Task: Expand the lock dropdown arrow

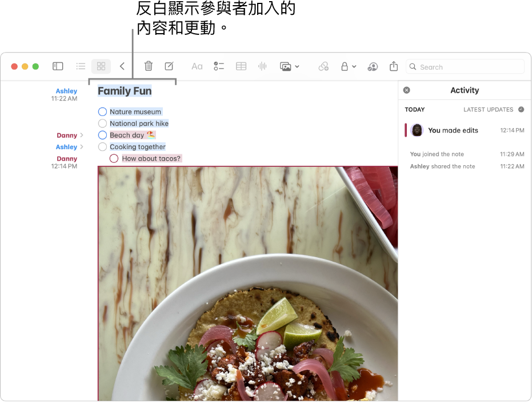Action: tap(354, 66)
